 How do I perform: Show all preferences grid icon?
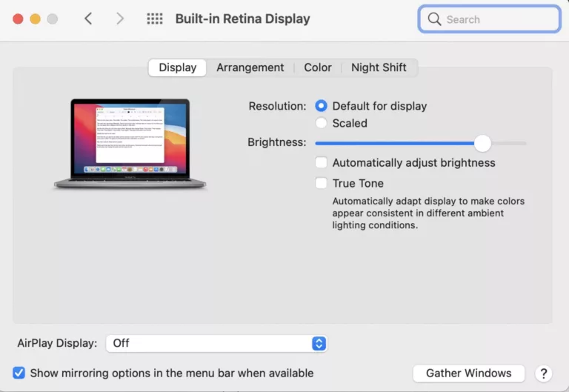154,19
